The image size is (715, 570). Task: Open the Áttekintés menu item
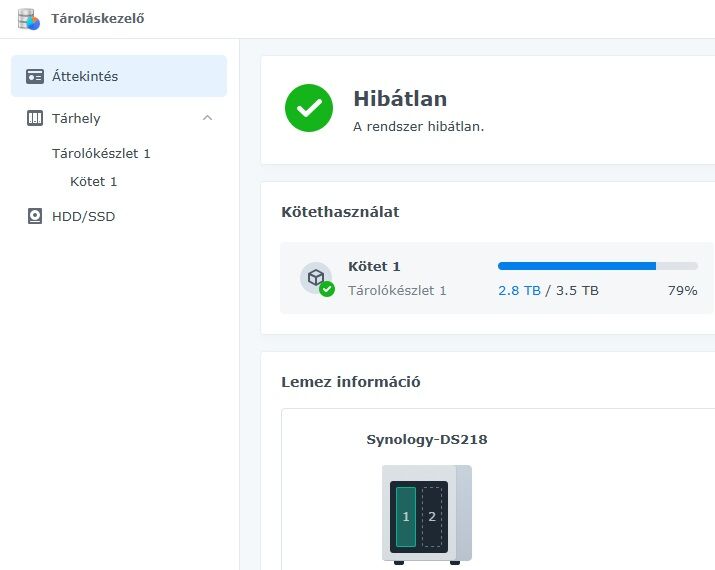119,76
